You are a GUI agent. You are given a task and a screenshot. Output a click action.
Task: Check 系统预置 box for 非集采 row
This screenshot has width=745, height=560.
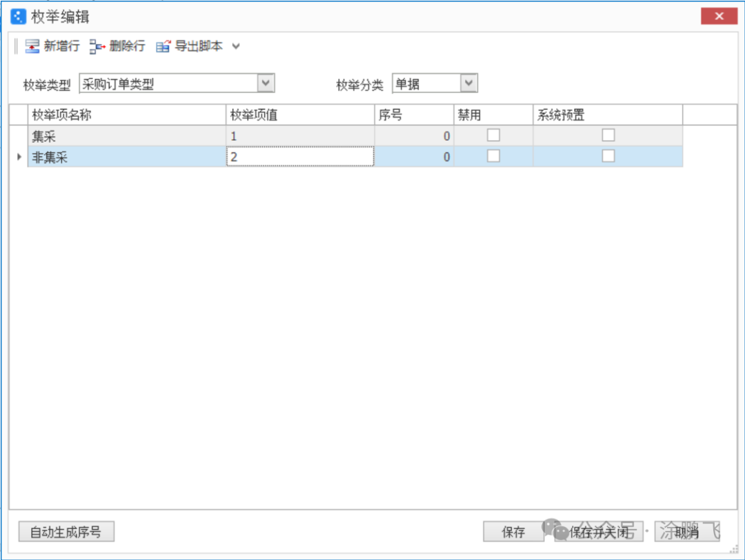pos(608,156)
